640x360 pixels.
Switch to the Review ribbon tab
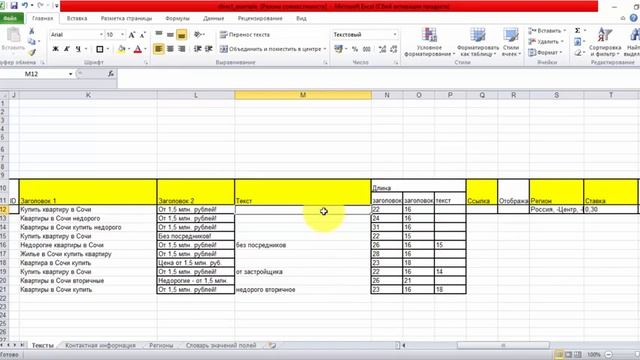tap(260, 18)
